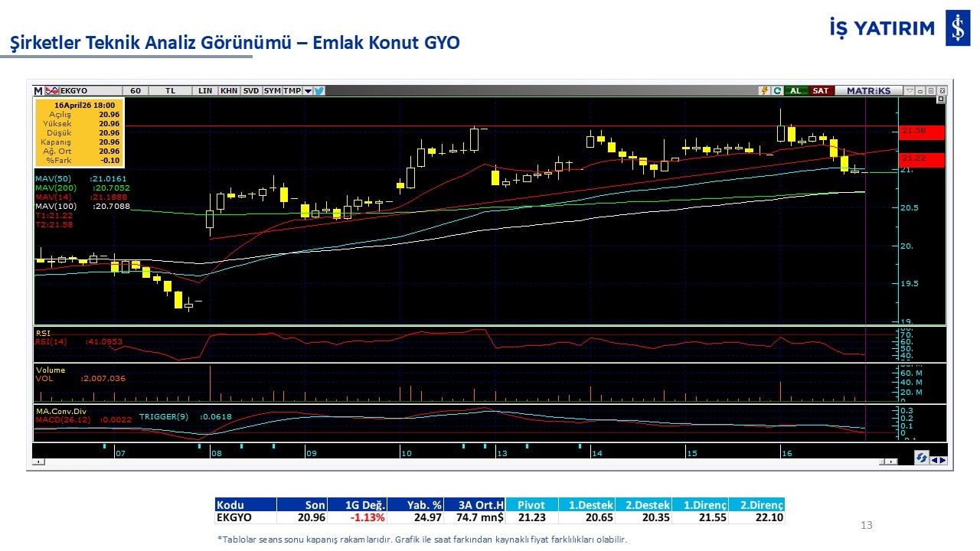This screenshot has height=551, width=980.
Task: Click the lightning bolt quick-order icon
Action: point(764,90)
